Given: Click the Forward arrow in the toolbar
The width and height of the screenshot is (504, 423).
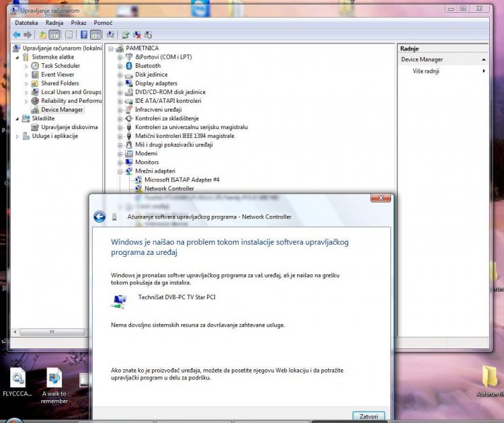Looking at the screenshot, I should (28, 35).
